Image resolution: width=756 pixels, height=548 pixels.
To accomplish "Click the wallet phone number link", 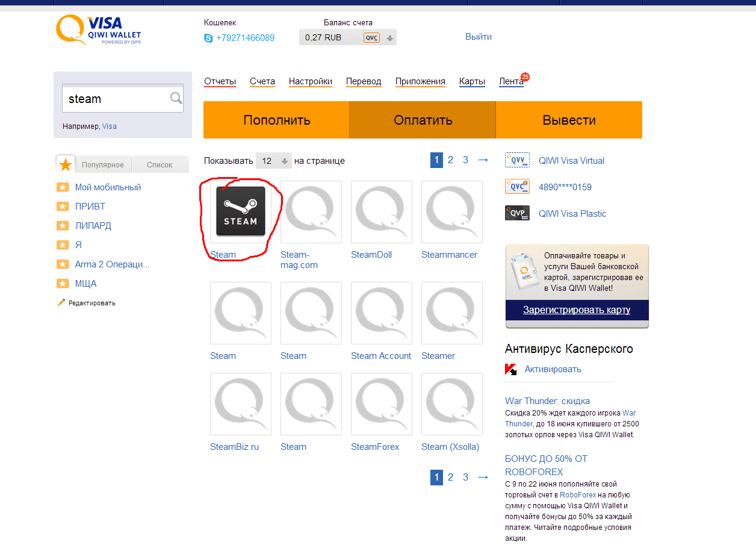I will click(x=245, y=38).
